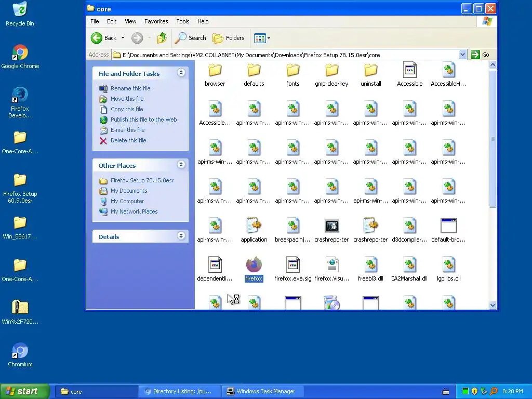
Task: Click the file list scroll up arrow
Action: pos(493,64)
